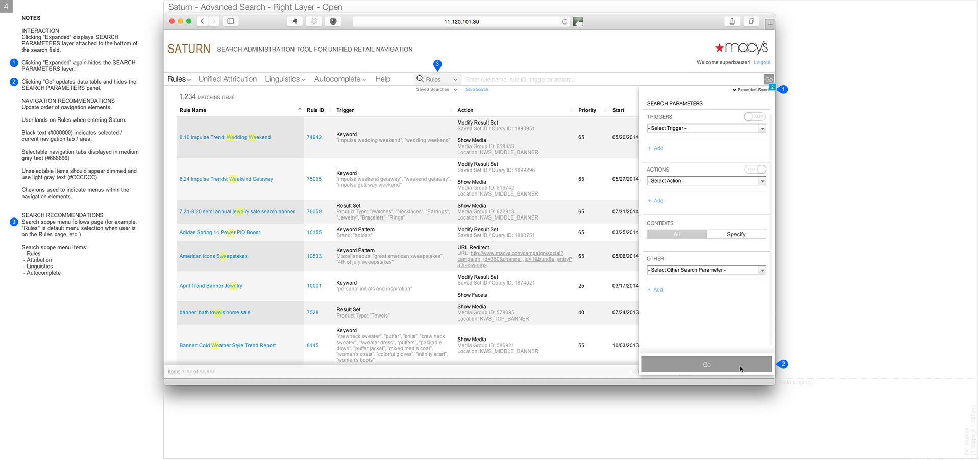Open the Unified Attribution tab
This screenshot has height=460, width=980.
tap(228, 79)
